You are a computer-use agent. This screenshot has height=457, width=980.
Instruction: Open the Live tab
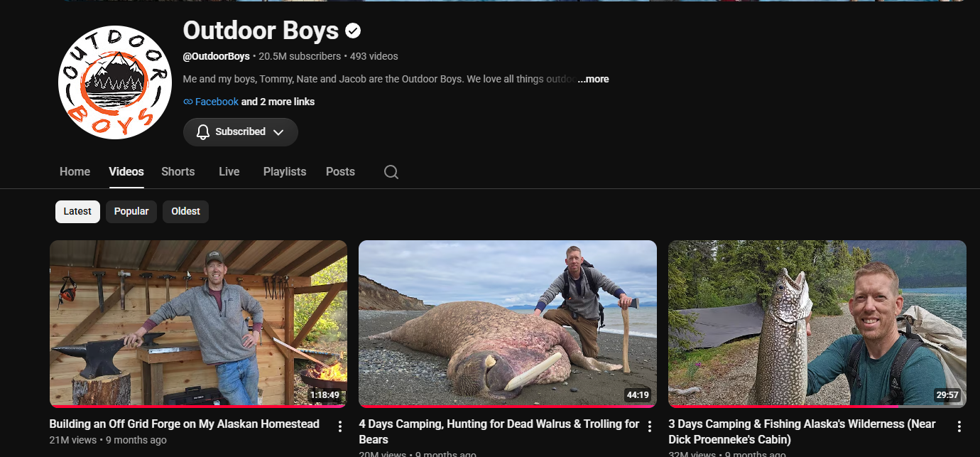[x=229, y=171]
